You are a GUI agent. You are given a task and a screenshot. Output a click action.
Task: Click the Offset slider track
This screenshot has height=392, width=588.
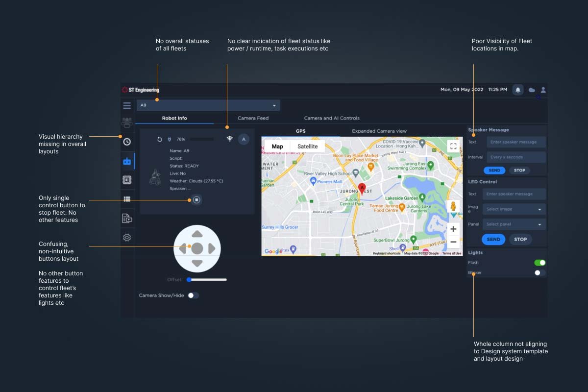point(208,280)
